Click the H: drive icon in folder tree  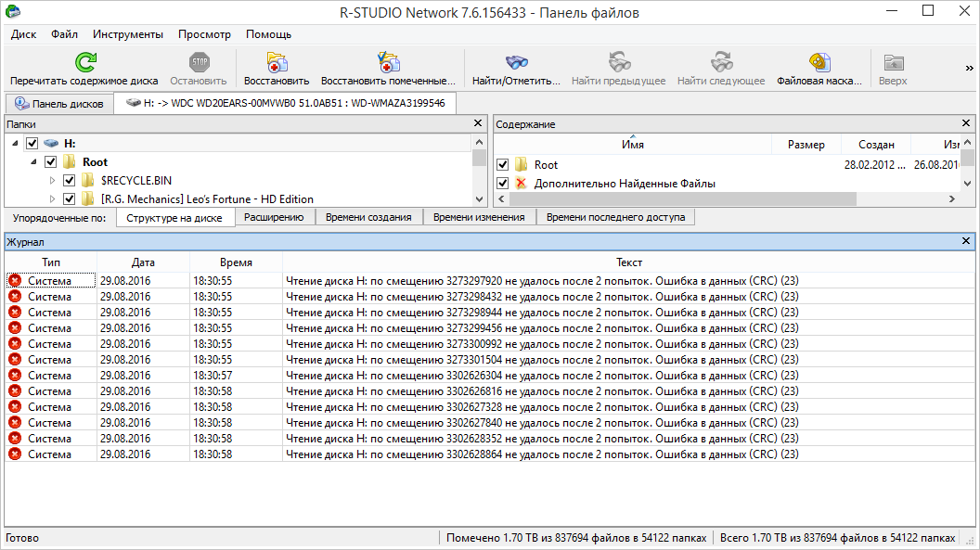[51, 144]
